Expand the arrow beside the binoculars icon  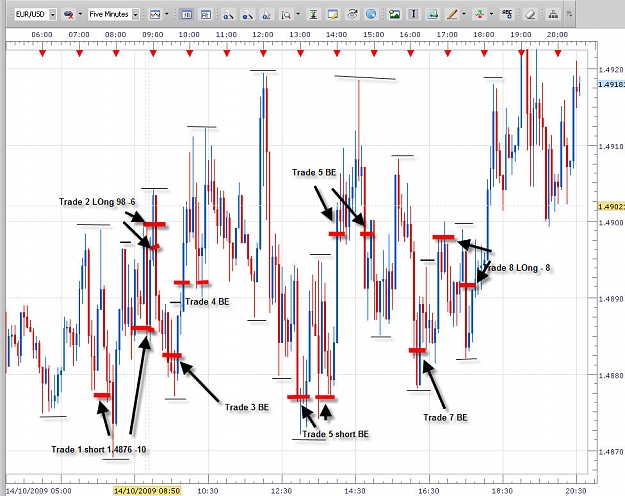pos(80,14)
